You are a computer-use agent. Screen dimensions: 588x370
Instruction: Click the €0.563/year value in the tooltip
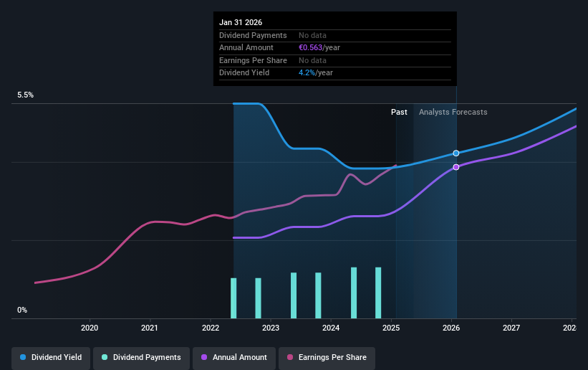pos(319,48)
